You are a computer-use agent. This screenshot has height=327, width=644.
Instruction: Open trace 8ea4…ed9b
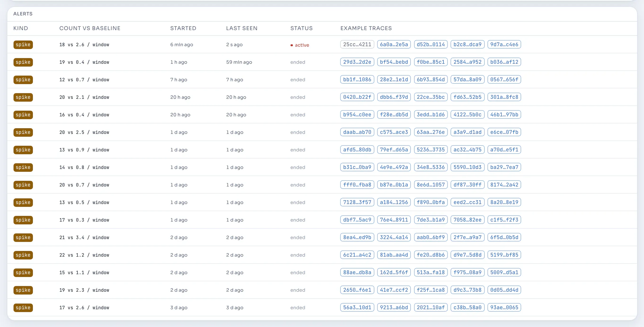(x=357, y=237)
